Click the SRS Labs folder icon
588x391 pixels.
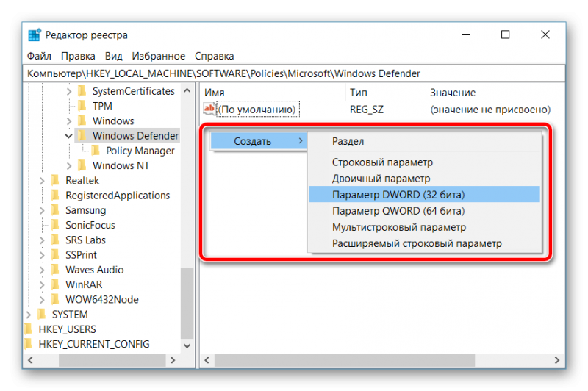pos(55,240)
